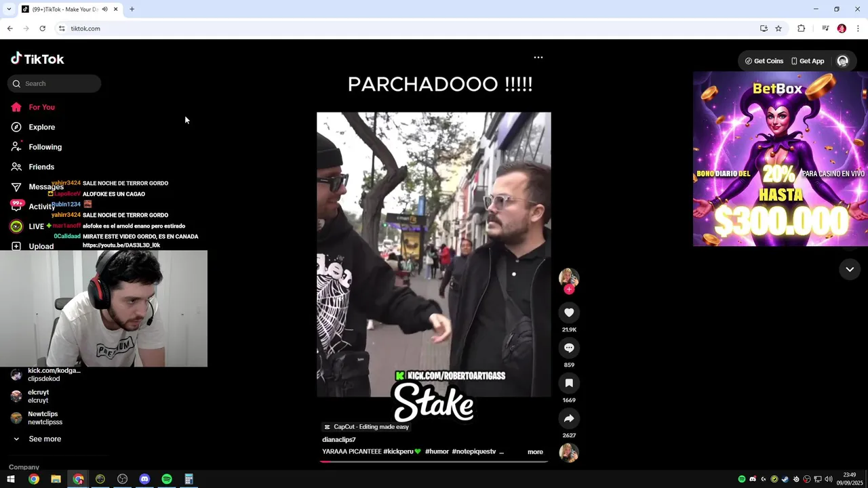Bookmark this page with the star

coord(778,28)
